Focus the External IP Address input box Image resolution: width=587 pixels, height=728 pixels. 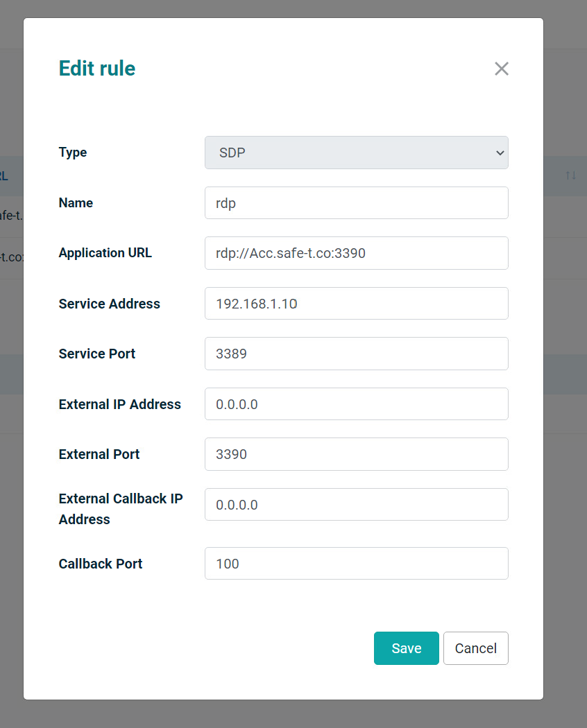coord(356,404)
